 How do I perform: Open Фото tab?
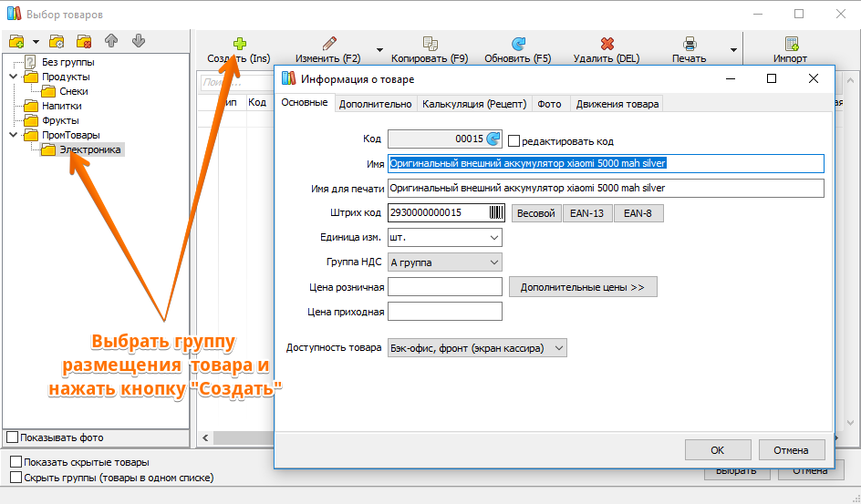(549, 104)
